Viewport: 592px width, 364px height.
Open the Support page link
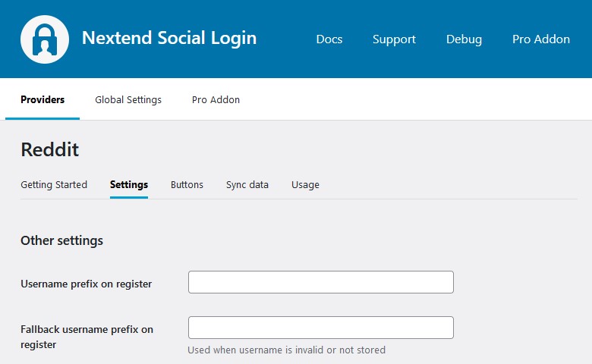coord(394,39)
